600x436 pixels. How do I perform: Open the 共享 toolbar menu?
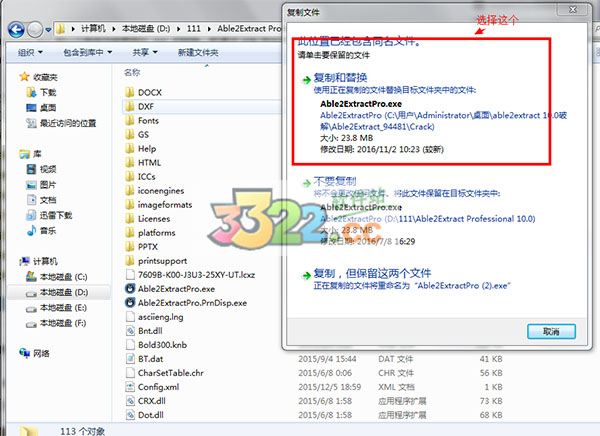(x=145, y=52)
